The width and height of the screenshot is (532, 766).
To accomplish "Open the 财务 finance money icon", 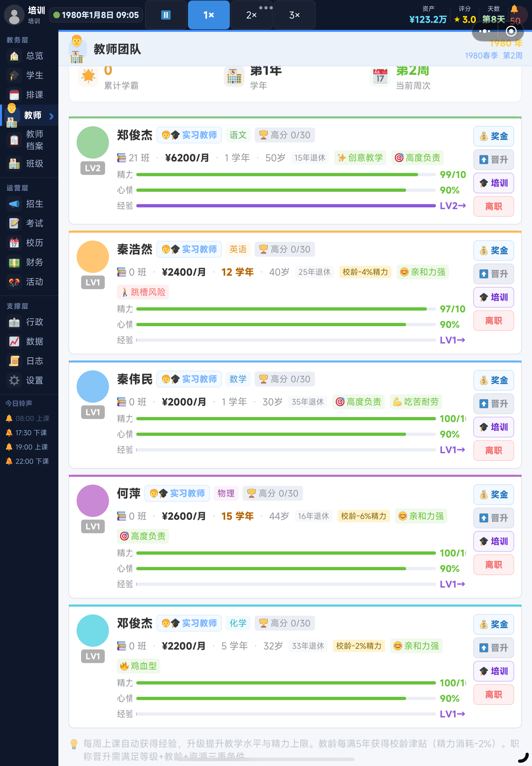I will point(14,263).
